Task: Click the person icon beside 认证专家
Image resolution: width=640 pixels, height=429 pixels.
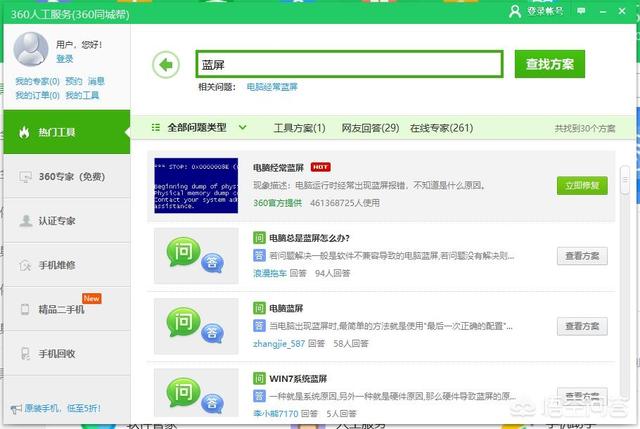Action: click(x=26, y=221)
